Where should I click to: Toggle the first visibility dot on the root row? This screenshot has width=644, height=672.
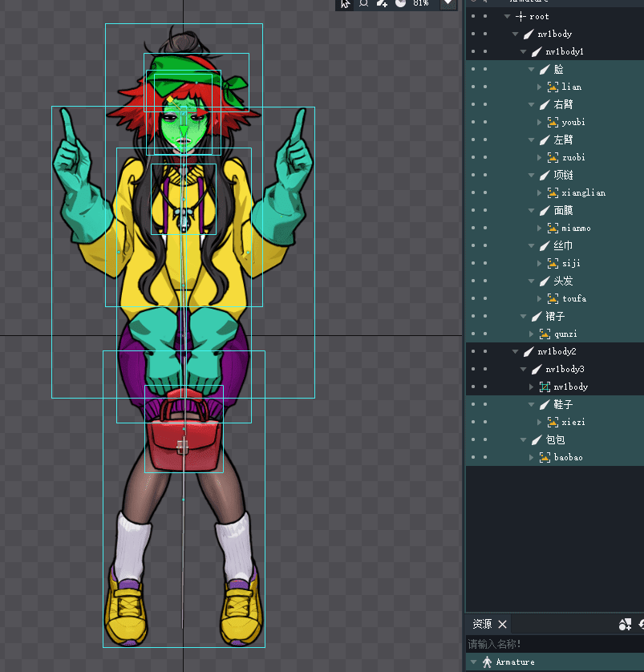[x=472, y=16]
